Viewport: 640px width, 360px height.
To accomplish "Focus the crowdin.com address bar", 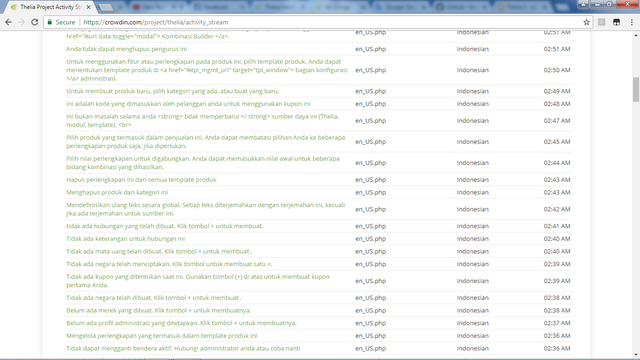I will point(318,22).
